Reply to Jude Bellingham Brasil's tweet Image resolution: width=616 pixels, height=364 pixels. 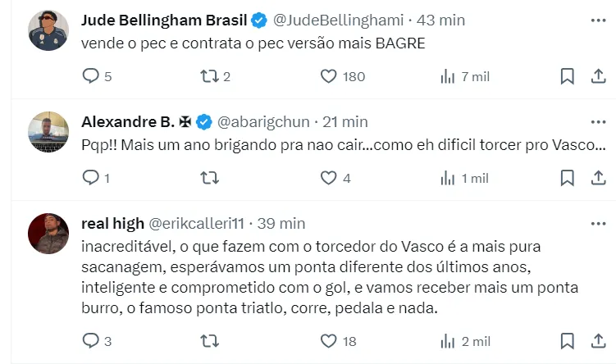click(91, 76)
